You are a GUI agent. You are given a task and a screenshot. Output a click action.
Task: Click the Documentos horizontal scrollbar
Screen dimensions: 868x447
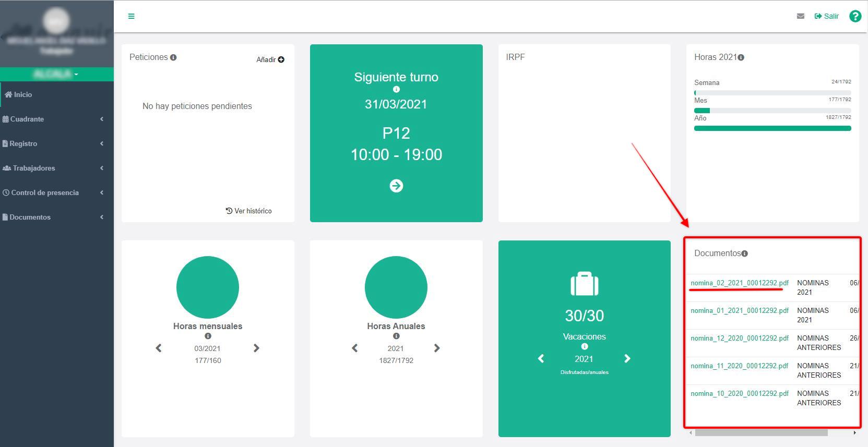[761, 432]
